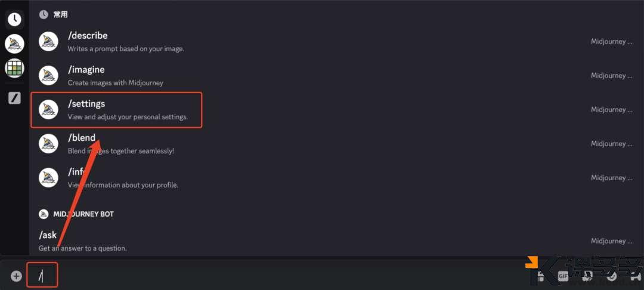Click the Midjourney sailboat icon in sidebar

pyautogui.click(x=14, y=44)
